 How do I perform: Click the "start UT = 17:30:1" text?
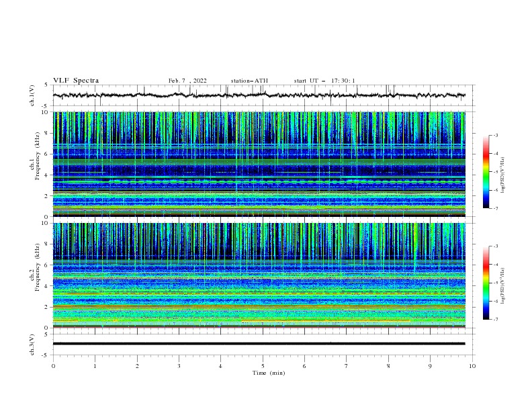[324, 81]
